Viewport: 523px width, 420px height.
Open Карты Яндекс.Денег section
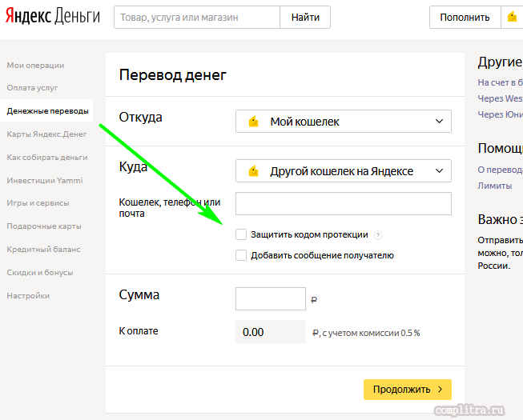coord(46,134)
